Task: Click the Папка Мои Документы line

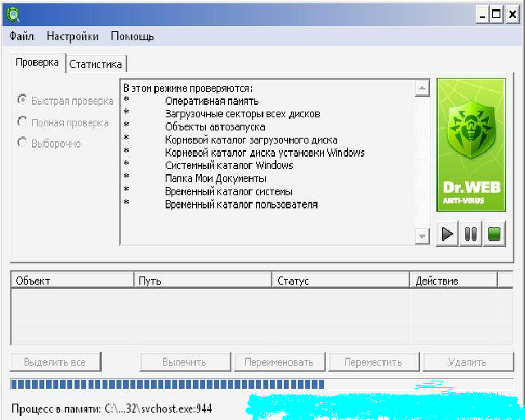Action: (x=216, y=179)
